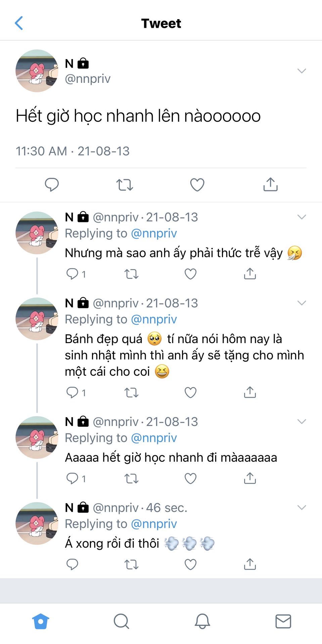Go back using the top-left arrow
This screenshot has width=322, height=644.
[x=19, y=23]
